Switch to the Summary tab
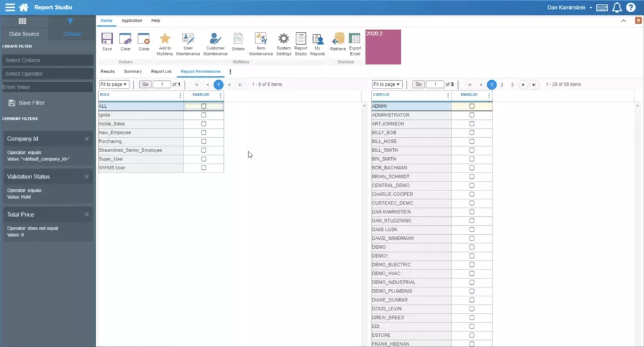Viewport: 644px width, 347px height. tap(133, 71)
